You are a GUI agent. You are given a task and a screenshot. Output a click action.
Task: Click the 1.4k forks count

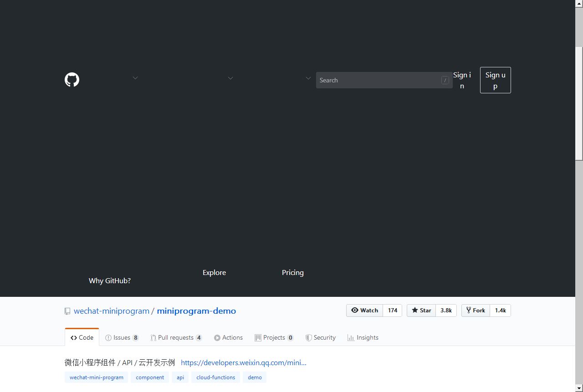pos(501,311)
